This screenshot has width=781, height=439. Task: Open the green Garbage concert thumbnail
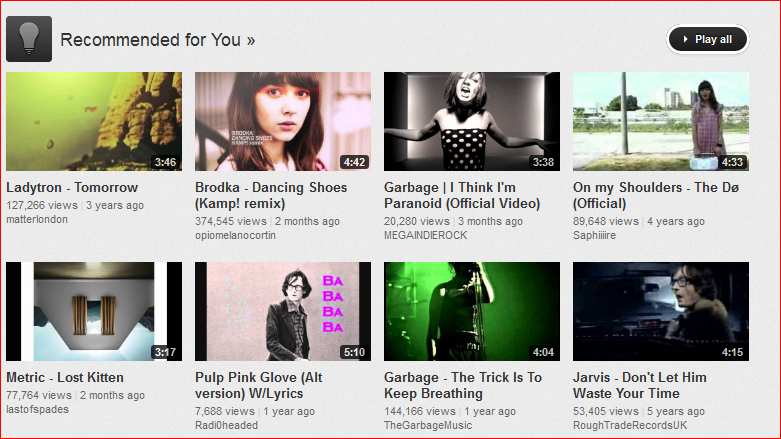tap(472, 311)
